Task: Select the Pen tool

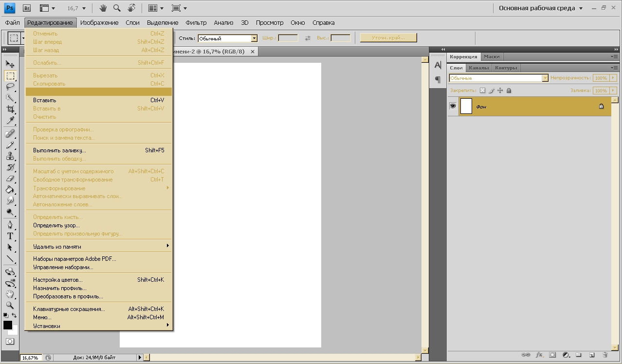Action: (x=10, y=225)
